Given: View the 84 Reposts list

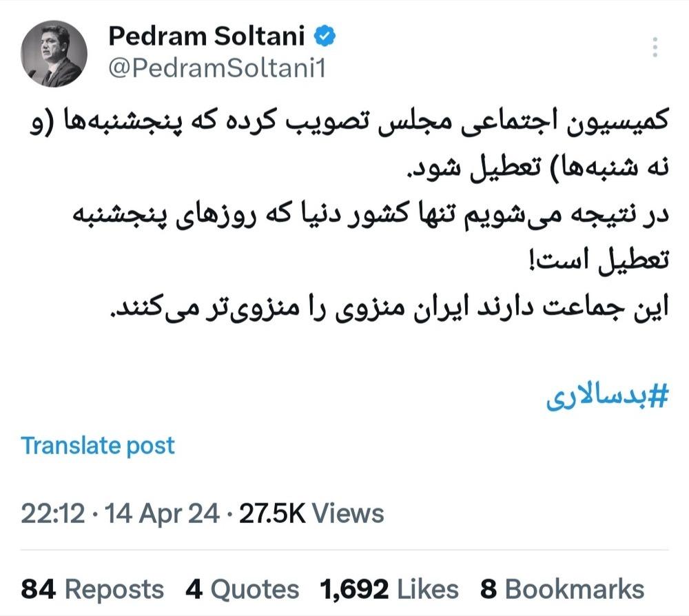Looking at the screenshot, I should (93, 589).
